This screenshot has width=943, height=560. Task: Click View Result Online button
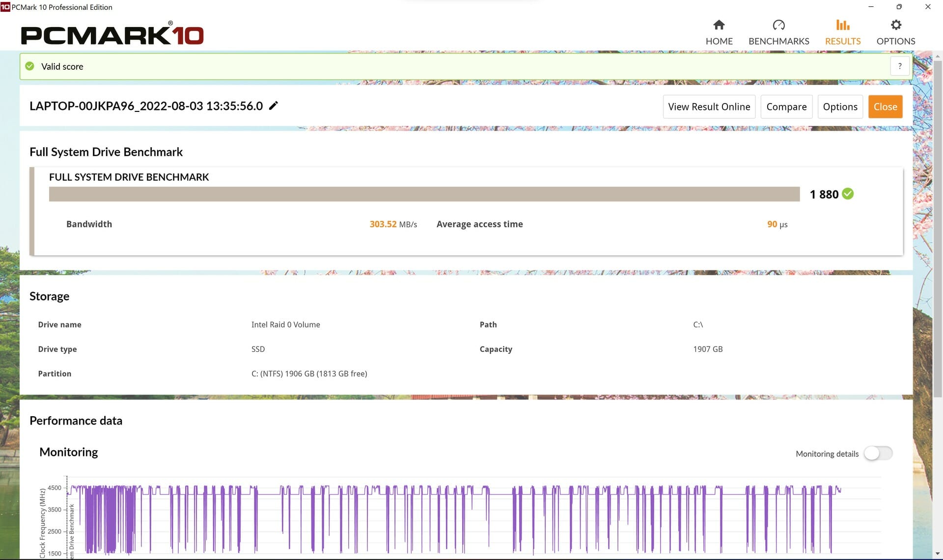coord(709,107)
